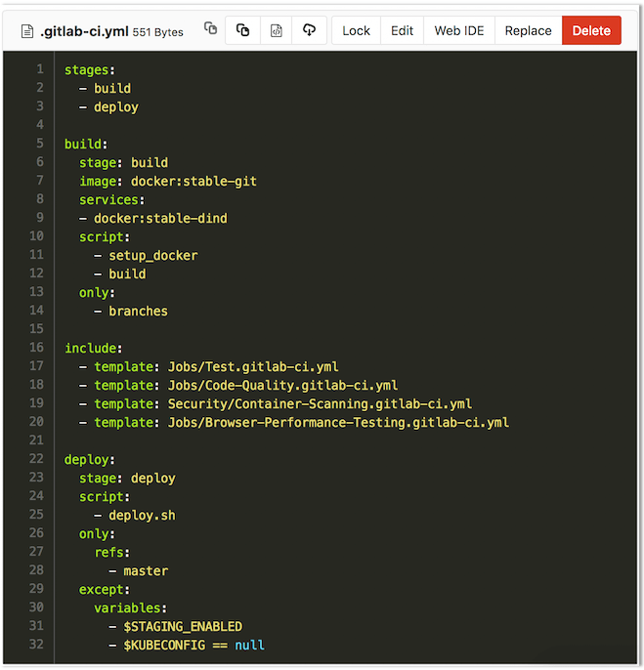Jump to line number 19
Viewport: 644px width, 670px height.
click(x=36, y=402)
